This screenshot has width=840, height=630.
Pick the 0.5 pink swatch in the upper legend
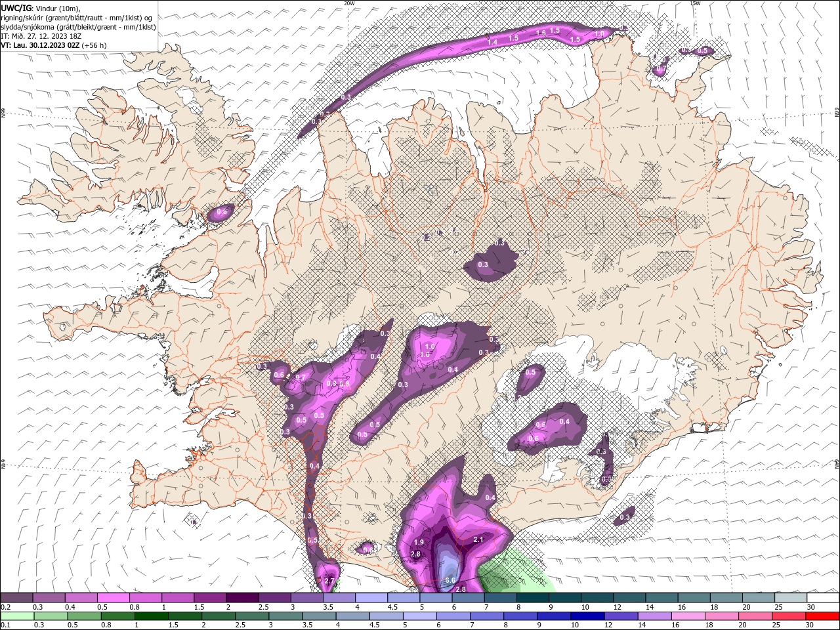click(x=113, y=598)
